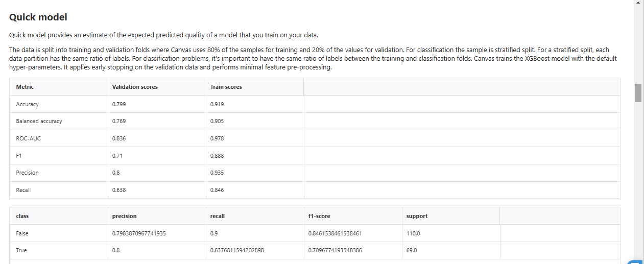
Task: Click the class column header
Action: (x=22, y=216)
